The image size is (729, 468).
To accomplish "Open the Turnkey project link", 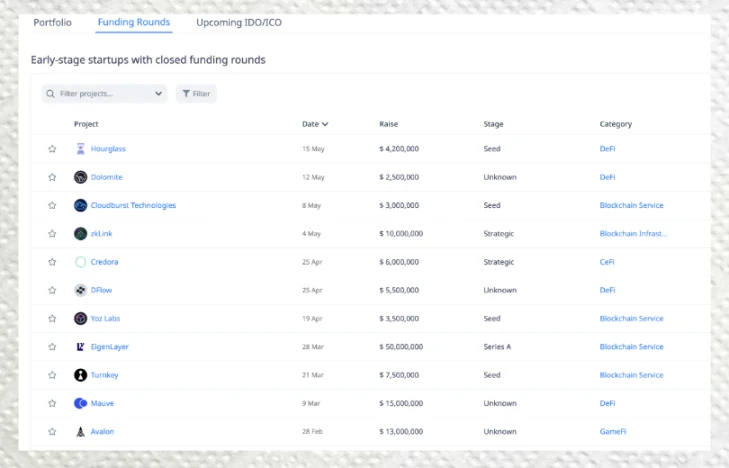I will pos(105,375).
